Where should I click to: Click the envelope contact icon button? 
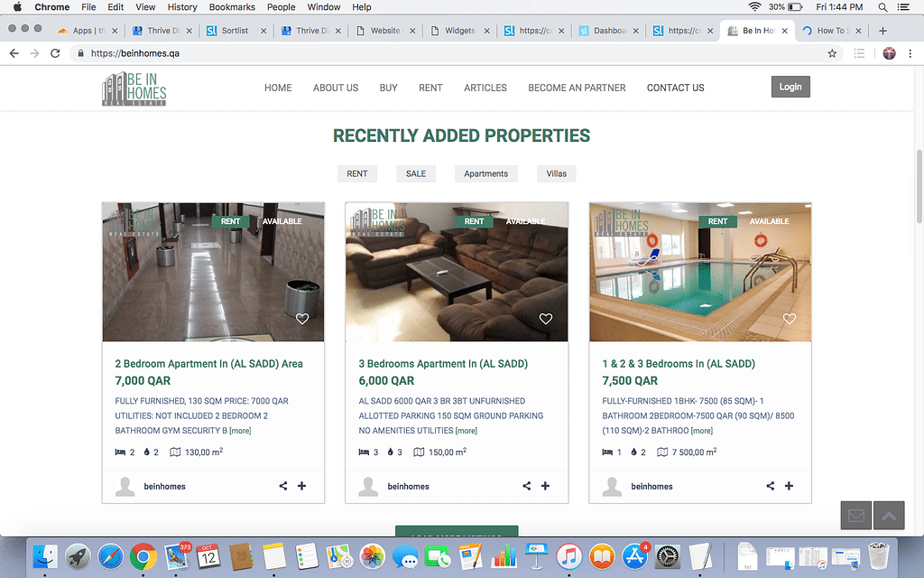click(x=855, y=516)
